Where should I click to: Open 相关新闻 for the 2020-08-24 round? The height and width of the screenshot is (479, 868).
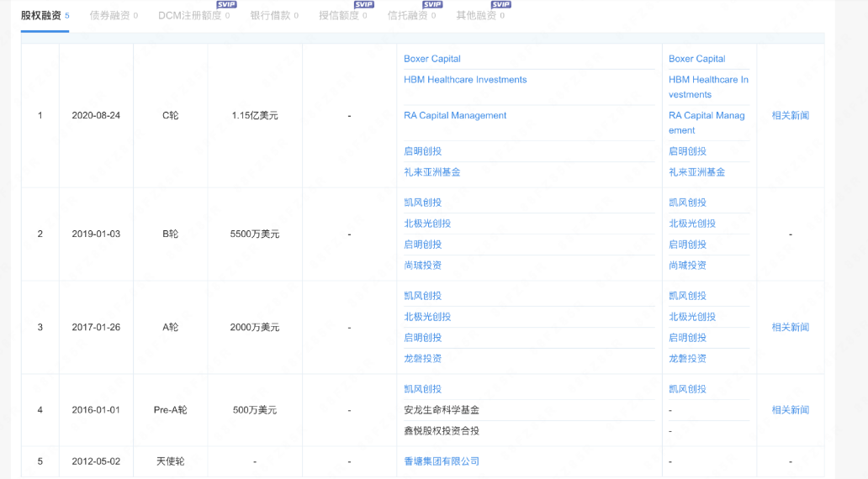coord(791,116)
